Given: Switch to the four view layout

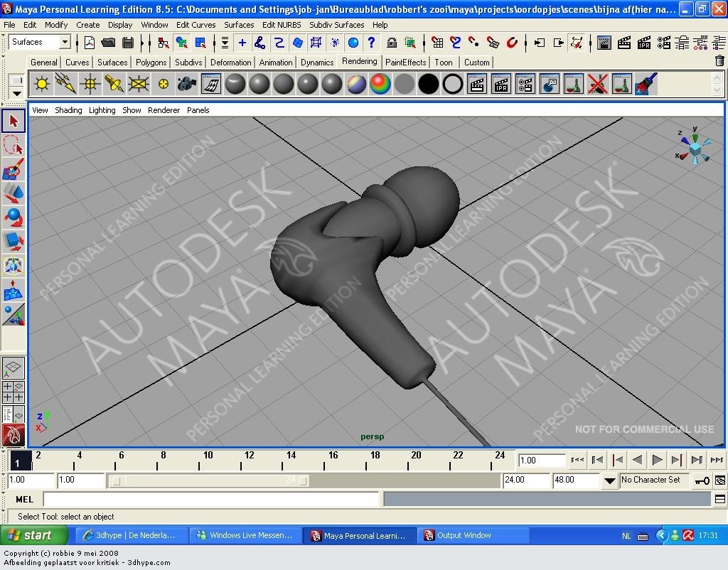Looking at the screenshot, I should [14, 392].
